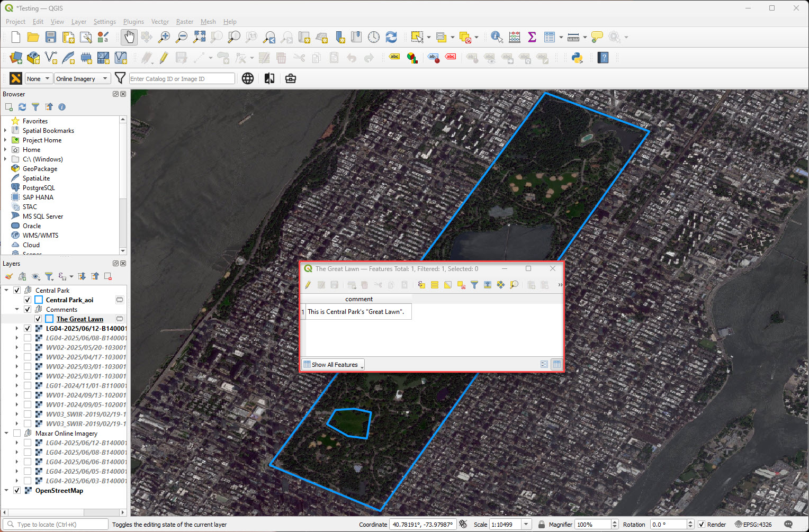Viewport: 809px width, 532px height.
Task: Click the Type to locate search field
Action: tap(55, 525)
